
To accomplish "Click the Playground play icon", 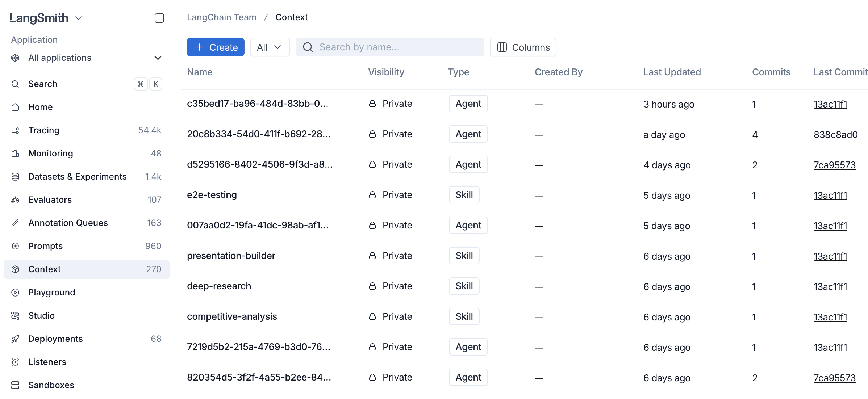I will [15, 292].
